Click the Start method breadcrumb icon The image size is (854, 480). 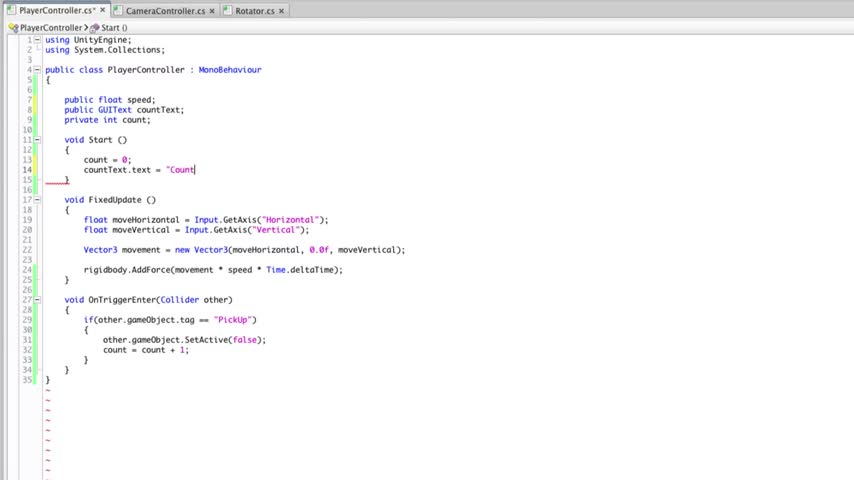pyautogui.click(x=95, y=27)
